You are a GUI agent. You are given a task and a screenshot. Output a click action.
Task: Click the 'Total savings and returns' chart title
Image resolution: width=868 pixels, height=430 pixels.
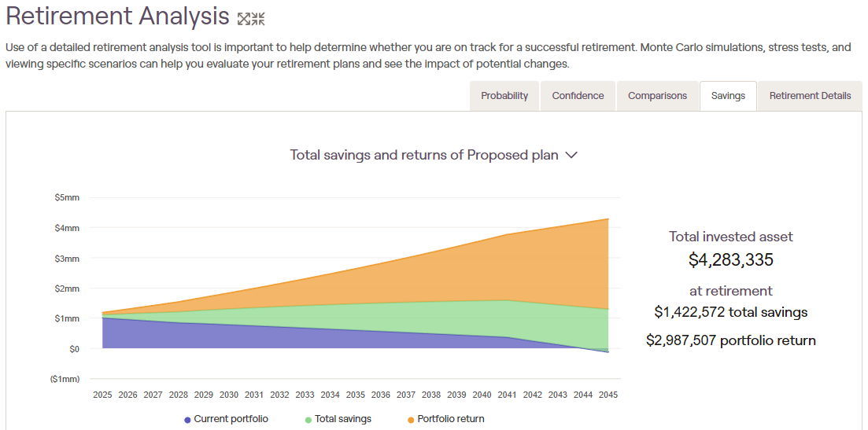(423, 155)
